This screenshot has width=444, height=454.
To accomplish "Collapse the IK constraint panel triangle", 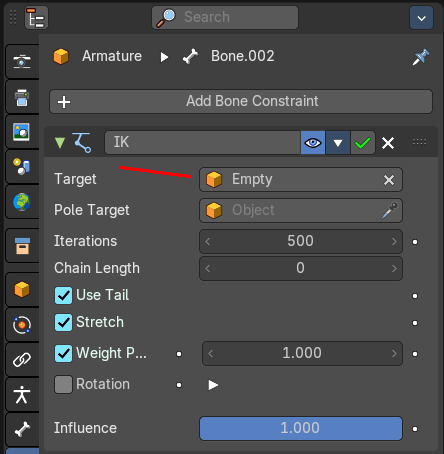I will pos(60,143).
